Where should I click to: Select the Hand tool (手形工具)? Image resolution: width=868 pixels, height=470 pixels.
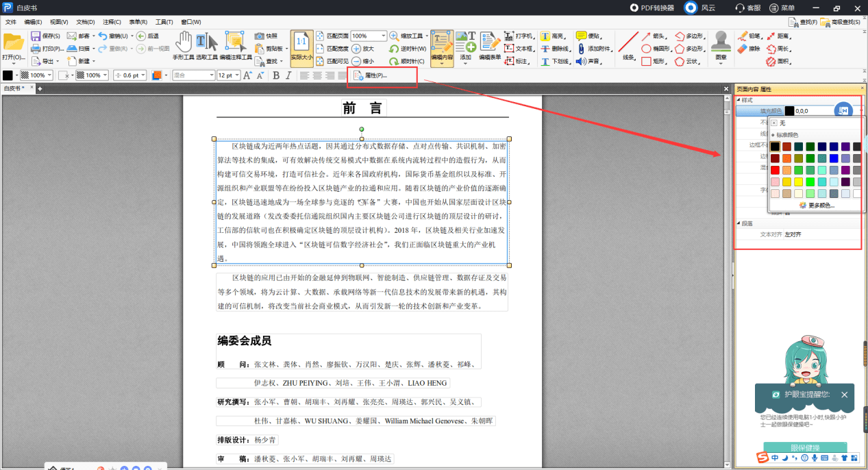184,45
